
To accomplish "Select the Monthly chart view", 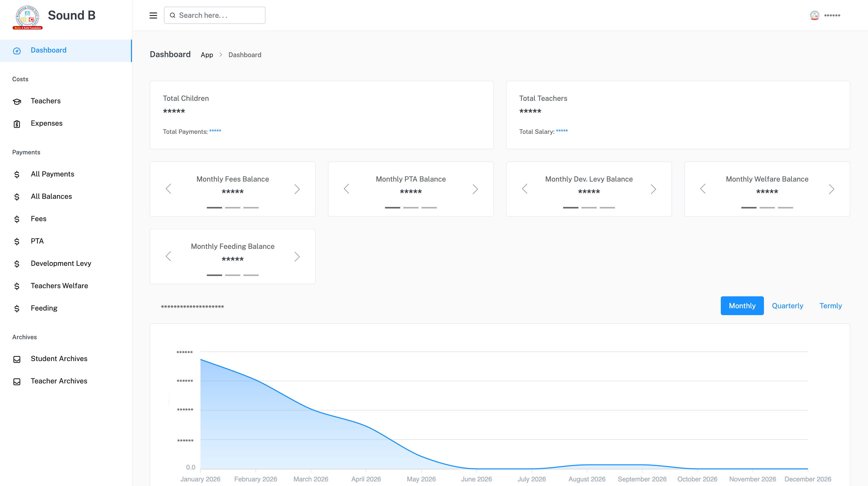I will click(742, 306).
